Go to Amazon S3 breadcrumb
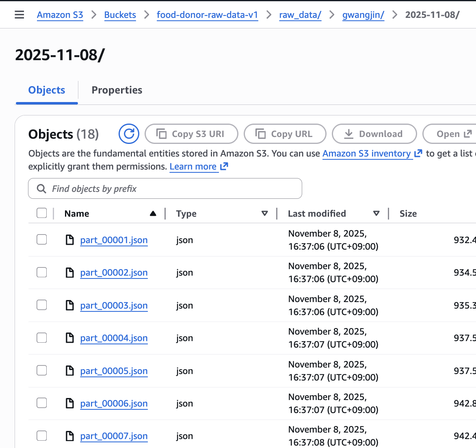This screenshot has width=476, height=448. [60, 15]
